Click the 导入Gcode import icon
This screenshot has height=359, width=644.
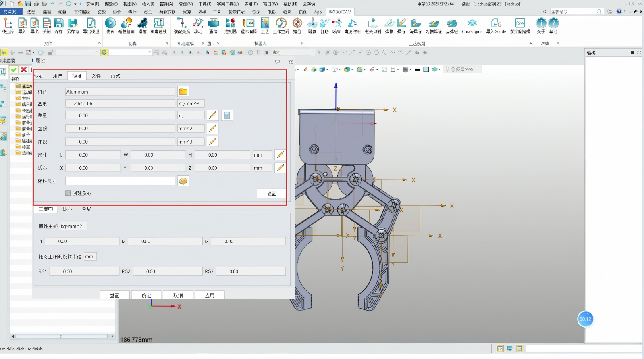(496, 23)
